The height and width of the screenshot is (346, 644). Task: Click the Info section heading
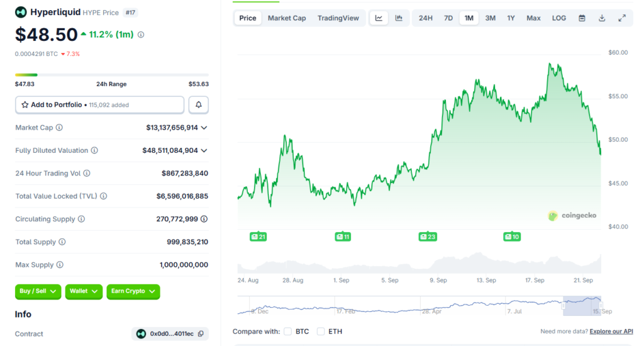23,315
